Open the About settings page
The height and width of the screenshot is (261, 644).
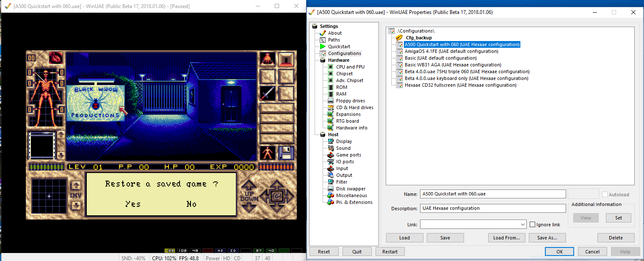pos(334,33)
